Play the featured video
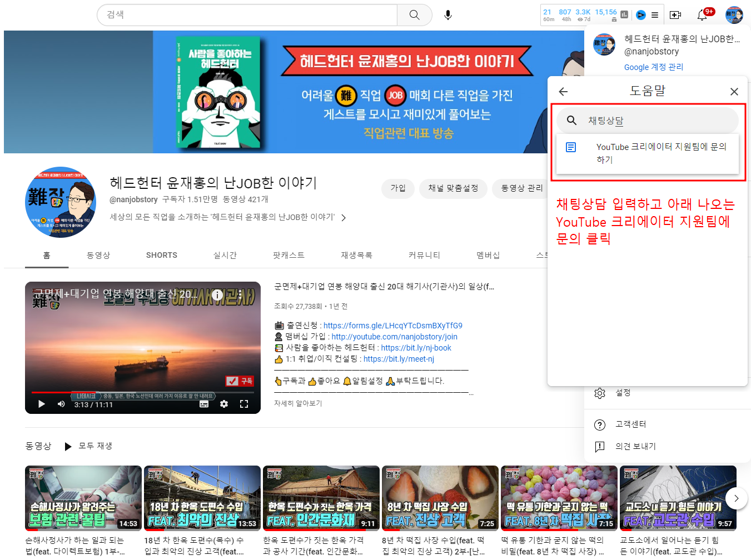This screenshot has width=751, height=560. point(42,404)
